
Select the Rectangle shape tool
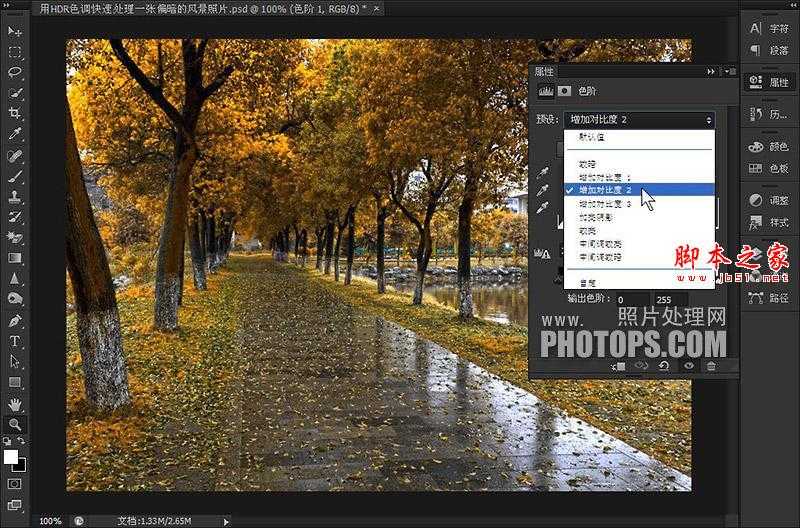point(14,382)
